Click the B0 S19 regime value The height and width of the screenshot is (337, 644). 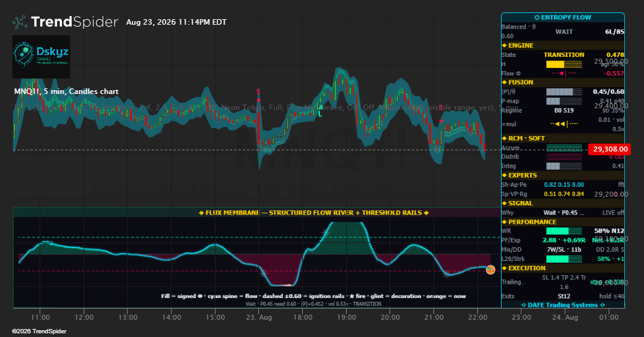[564, 110]
